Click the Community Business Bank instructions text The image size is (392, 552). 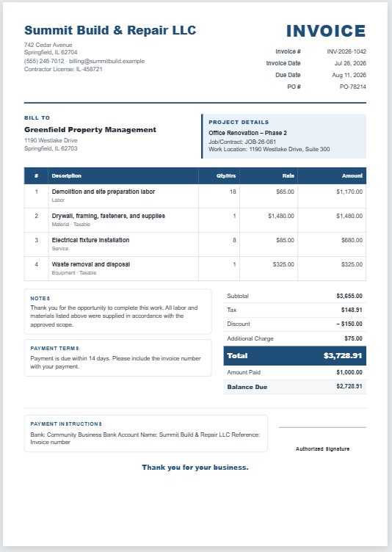[x=145, y=438]
